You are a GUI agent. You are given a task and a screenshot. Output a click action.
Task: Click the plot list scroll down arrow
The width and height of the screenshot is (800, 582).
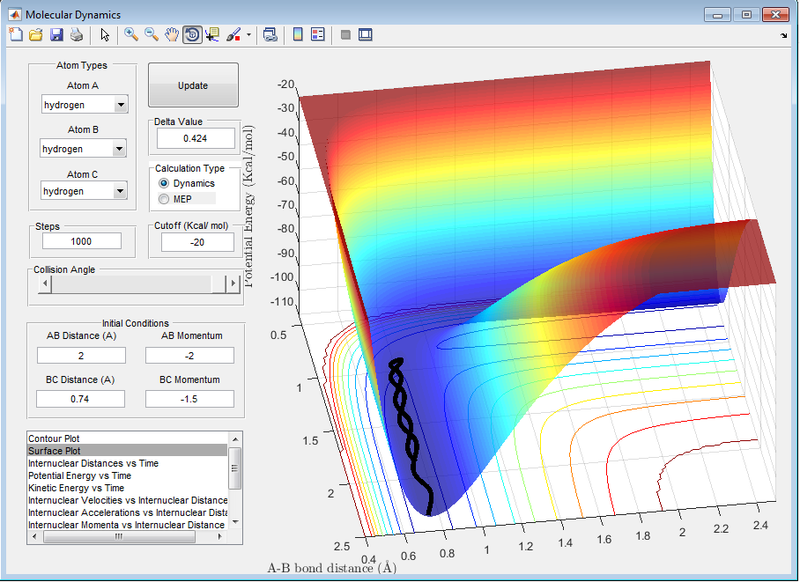(235, 521)
